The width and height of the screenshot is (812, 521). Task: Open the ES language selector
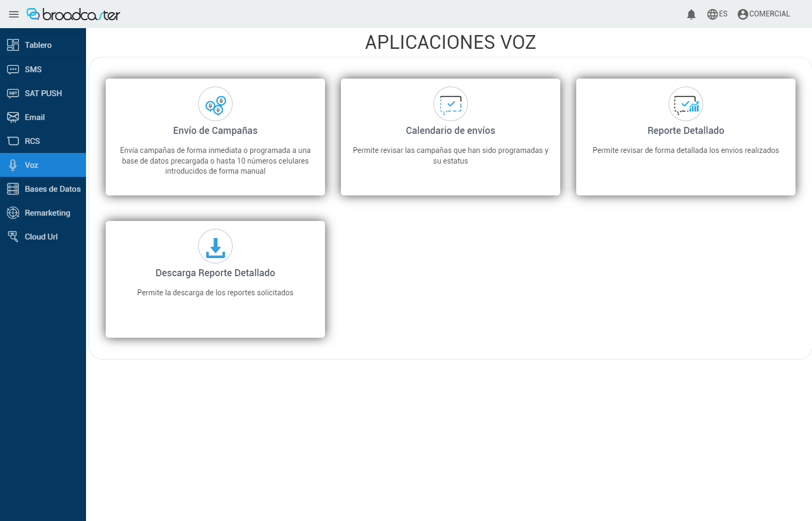717,14
